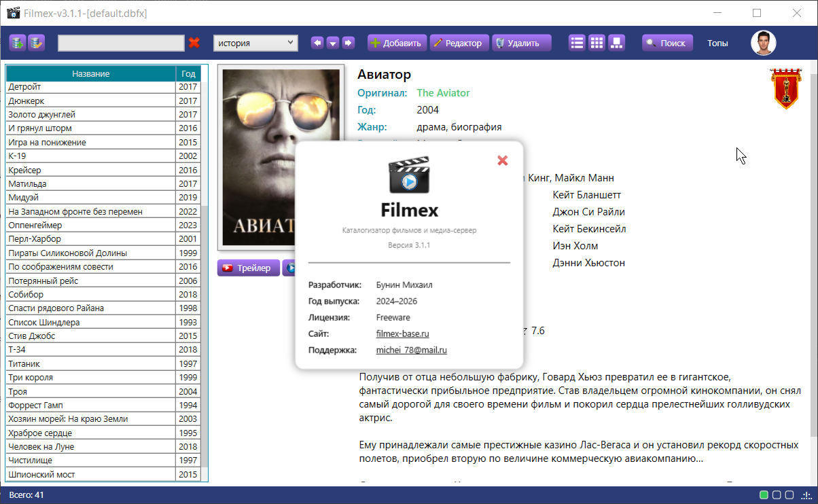Image resolution: width=818 pixels, height=504 pixels.
Task: Select Дюнкерк in the movie list
Action: tap(104, 101)
